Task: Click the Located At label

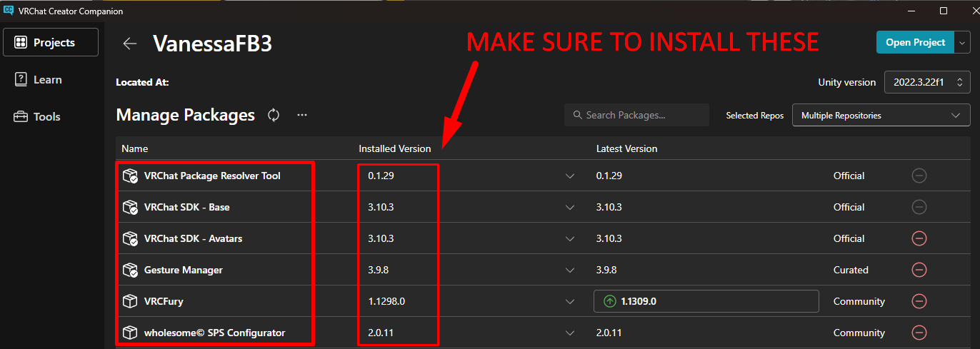Action: coord(142,82)
